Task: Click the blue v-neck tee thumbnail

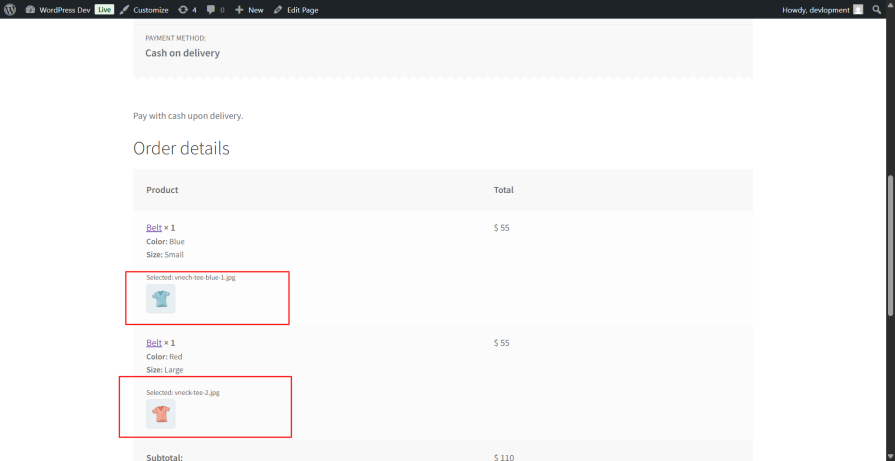Action: [x=161, y=298]
